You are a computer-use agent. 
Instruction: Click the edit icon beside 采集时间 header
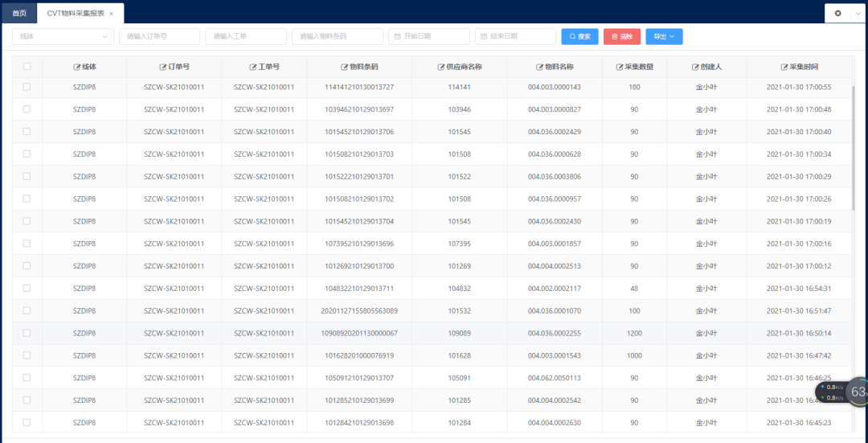click(784, 67)
